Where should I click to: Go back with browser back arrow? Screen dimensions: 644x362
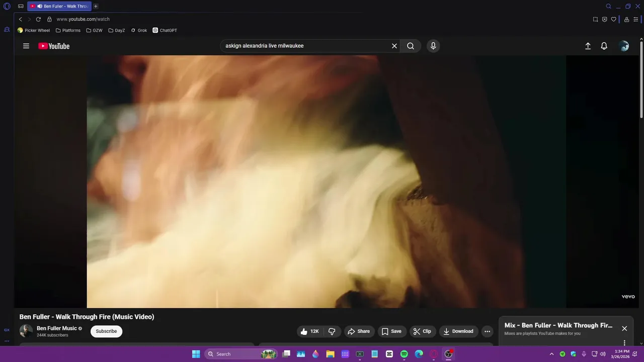pyautogui.click(x=21, y=19)
